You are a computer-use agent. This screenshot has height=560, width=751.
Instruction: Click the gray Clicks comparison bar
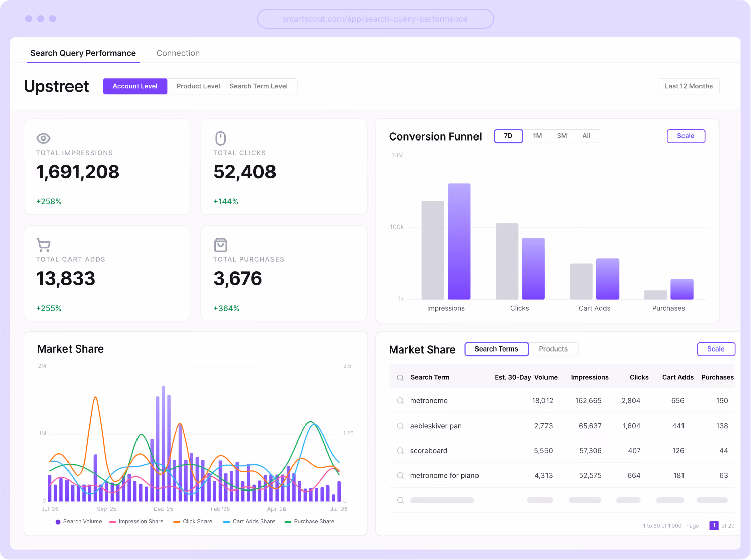click(507, 261)
